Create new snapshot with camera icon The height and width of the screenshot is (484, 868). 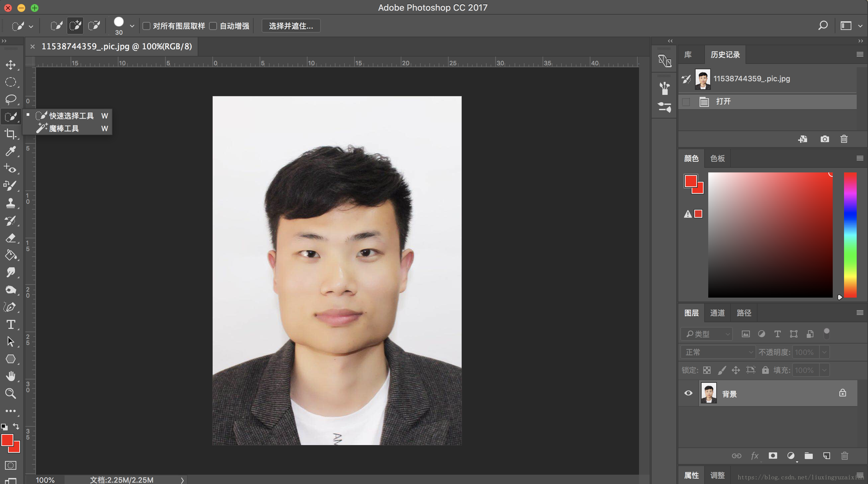pos(824,139)
